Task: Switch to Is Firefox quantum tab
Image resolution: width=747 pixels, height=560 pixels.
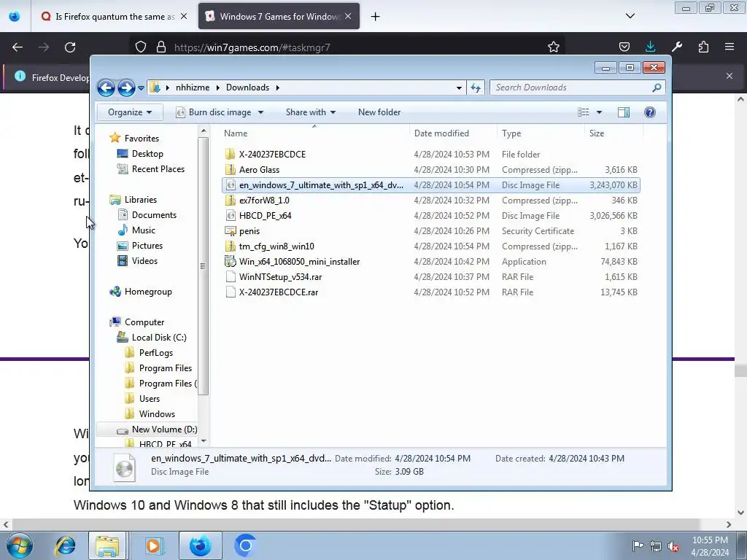Action: [115, 17]
